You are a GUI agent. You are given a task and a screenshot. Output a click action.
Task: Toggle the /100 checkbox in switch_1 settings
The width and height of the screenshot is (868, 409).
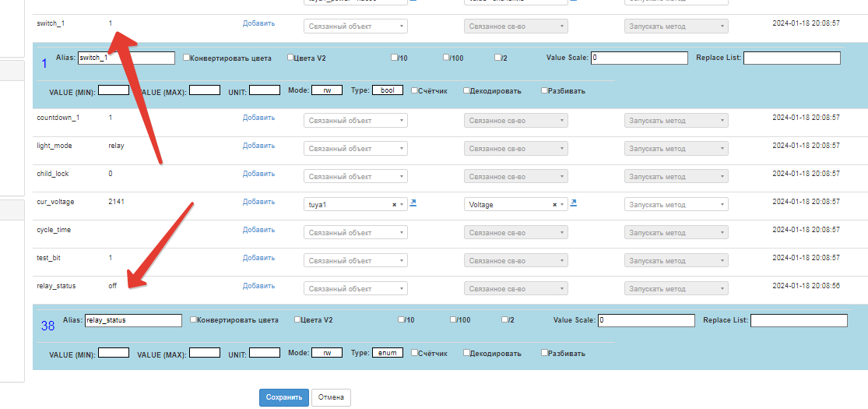[446, 58]
